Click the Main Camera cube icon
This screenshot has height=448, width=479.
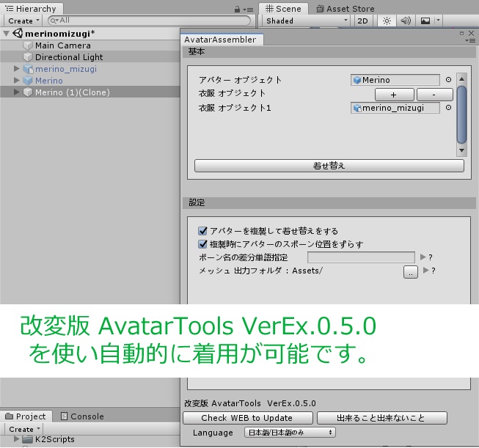point(28,45)
